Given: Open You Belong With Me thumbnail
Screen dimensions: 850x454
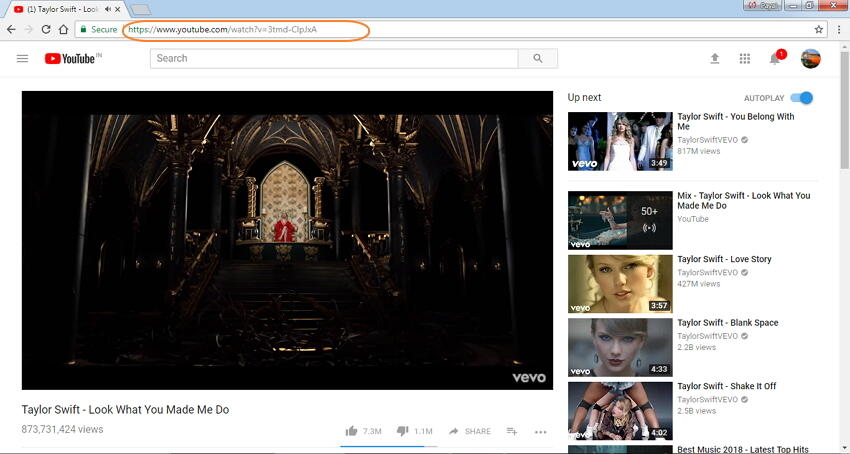Looking at the screenshot, I should [620, 142].
